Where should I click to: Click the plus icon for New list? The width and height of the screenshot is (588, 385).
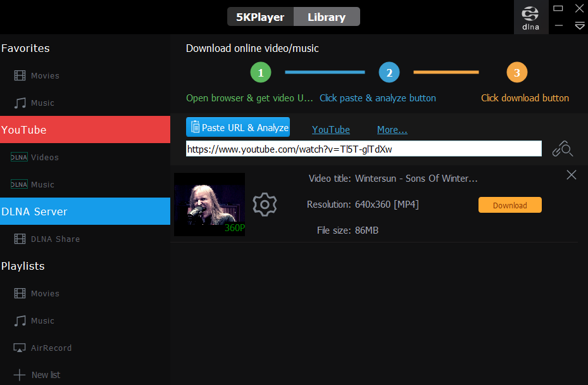[x=20, y=375]
